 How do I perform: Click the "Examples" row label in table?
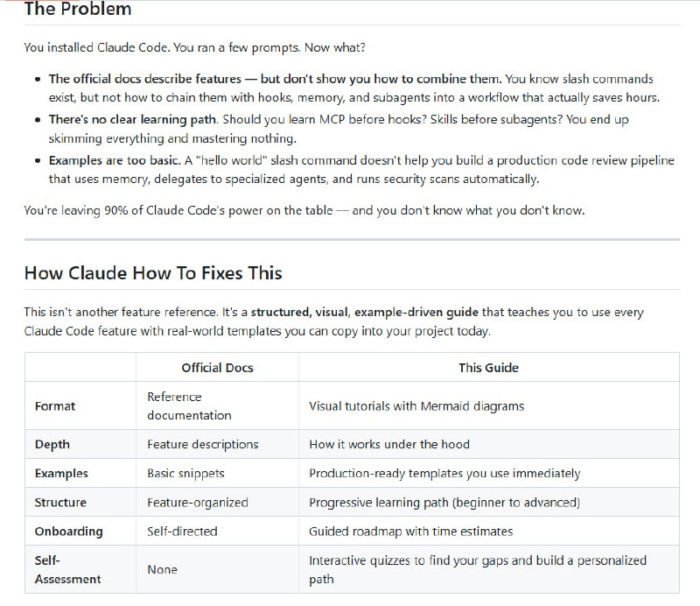61,473
